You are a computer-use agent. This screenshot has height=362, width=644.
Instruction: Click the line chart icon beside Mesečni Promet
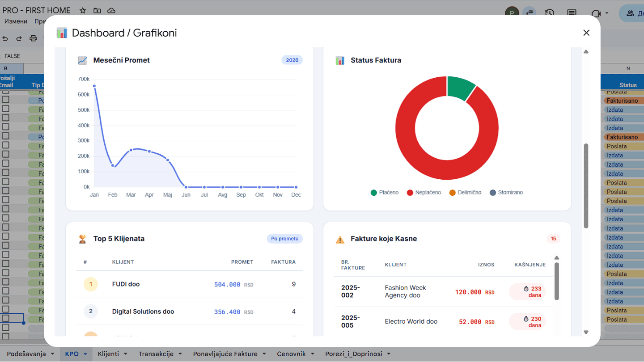pyautogui.click(x=82, y=60)
